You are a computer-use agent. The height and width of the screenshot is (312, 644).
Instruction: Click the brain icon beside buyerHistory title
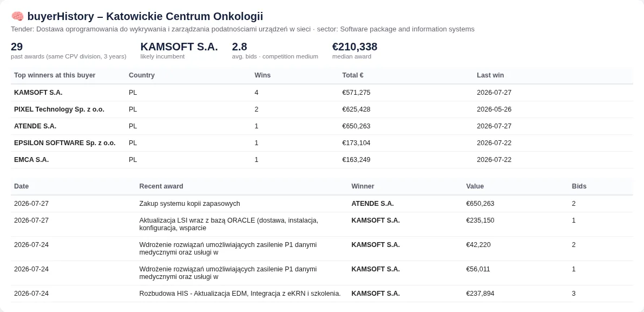tap(17, 16)
